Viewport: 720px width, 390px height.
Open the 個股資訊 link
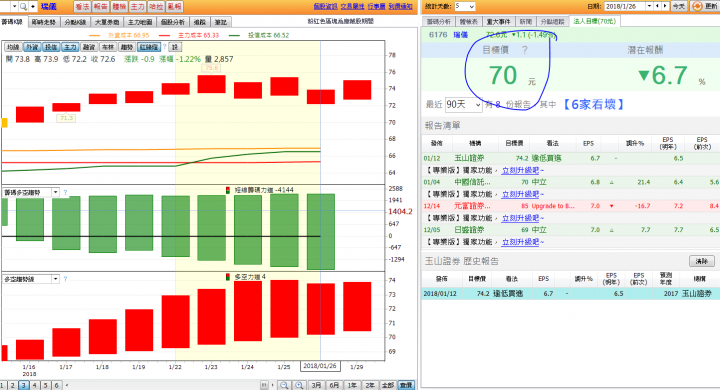(x=326, y=6)
